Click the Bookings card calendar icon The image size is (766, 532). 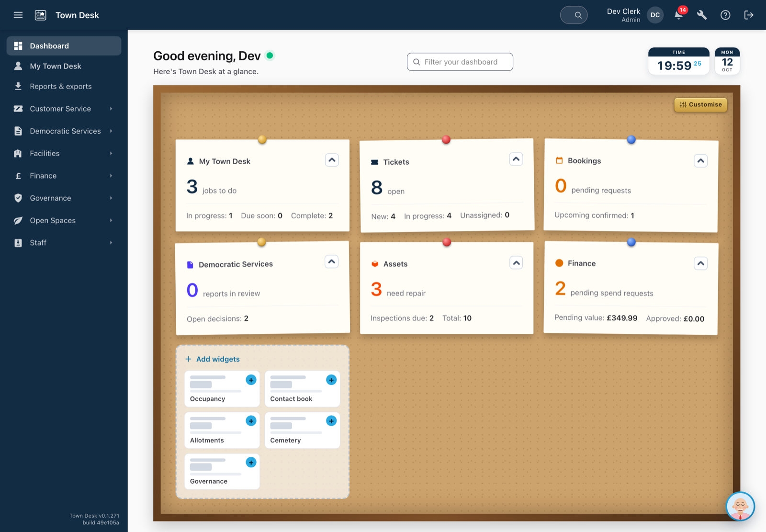tap(559, 160)
